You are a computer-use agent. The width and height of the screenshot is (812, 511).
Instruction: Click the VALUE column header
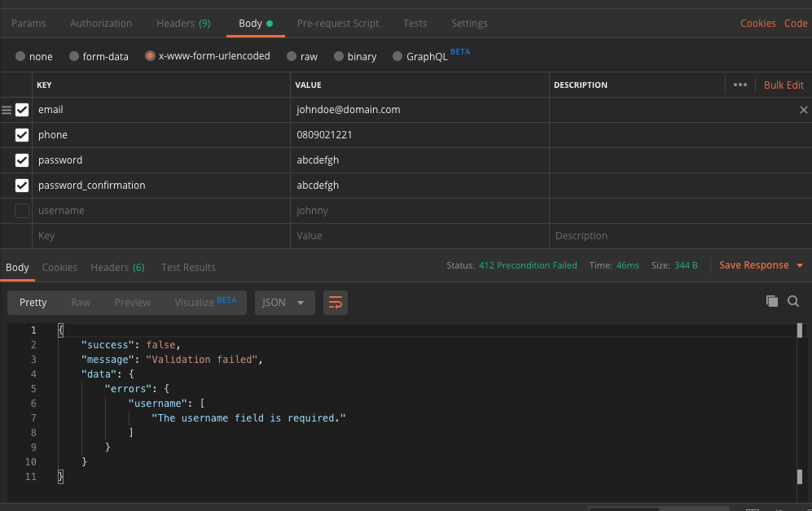pyautogui.click(x=308, y=85)
